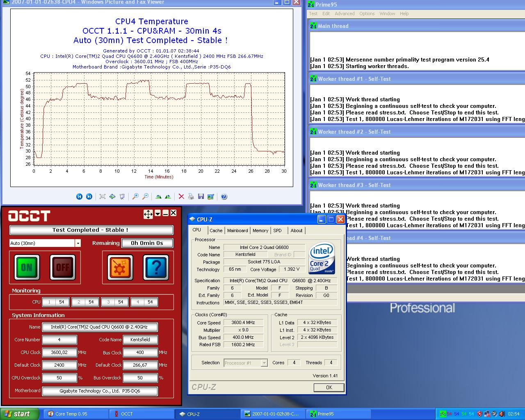Expand the Auto (30mn) test type dropdown

78,243
